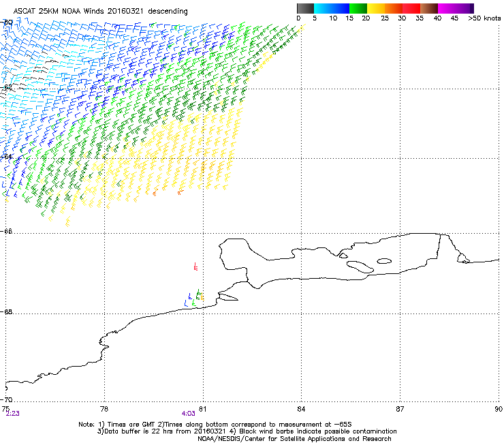Click the gray 0-5 knots color swatch

click(x=305, y=8)
